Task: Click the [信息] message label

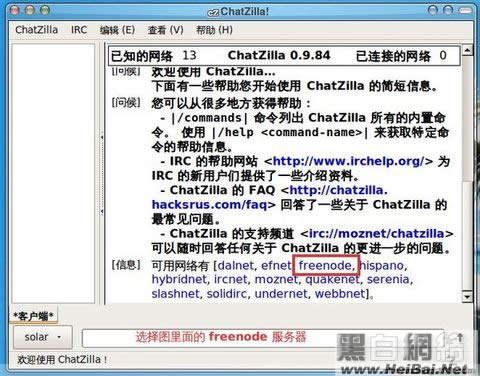Action: coord(126,265)
